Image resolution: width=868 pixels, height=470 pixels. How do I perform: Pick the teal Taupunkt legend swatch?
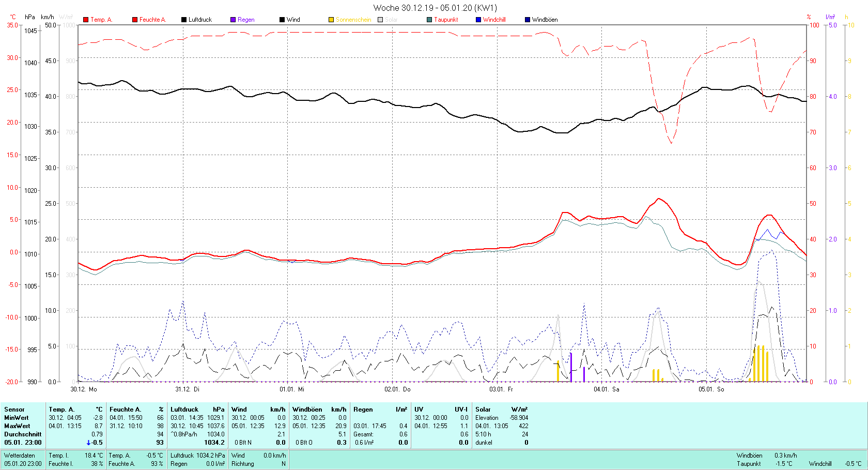point(429,20)
